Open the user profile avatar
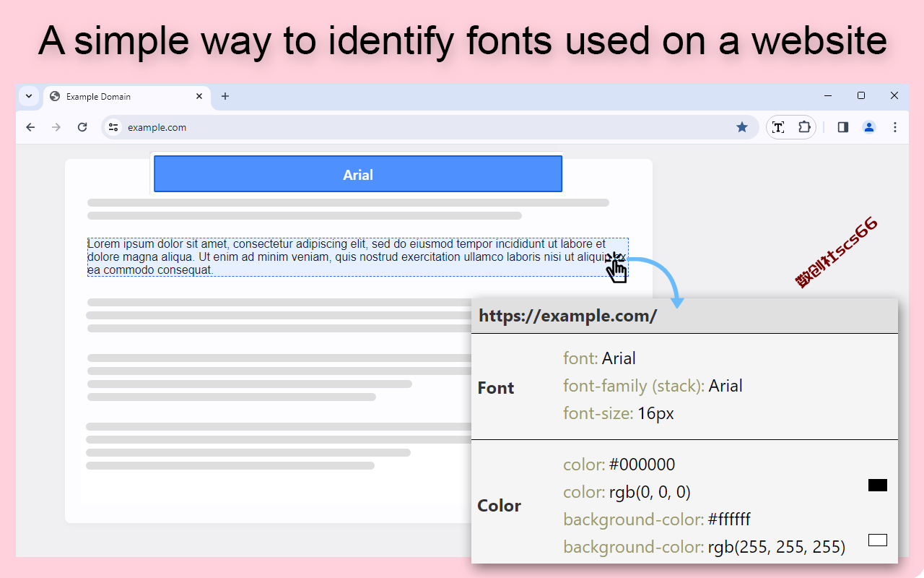 [x=869, y=127]
